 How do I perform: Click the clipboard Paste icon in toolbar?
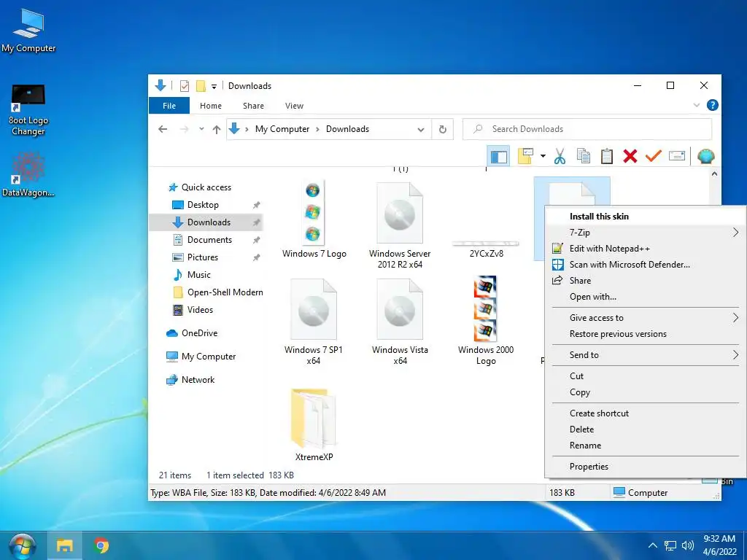(x=606, y=156)
